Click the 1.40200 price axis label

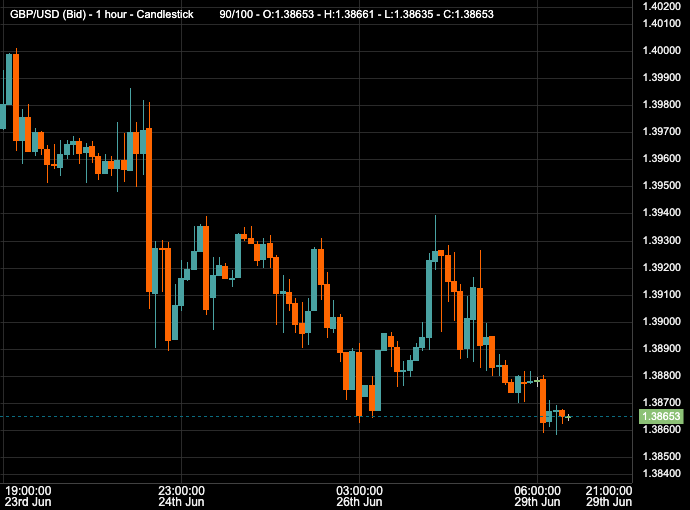tap(662, 6)
